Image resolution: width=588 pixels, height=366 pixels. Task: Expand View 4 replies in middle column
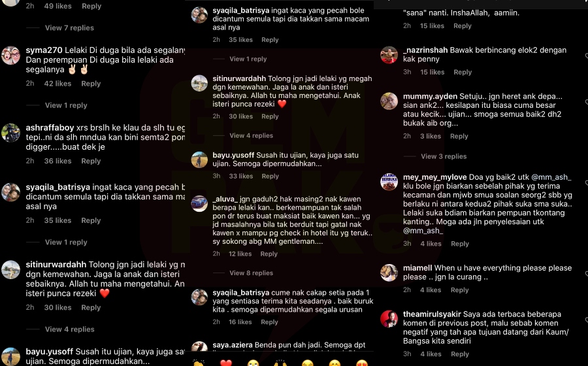252,136
